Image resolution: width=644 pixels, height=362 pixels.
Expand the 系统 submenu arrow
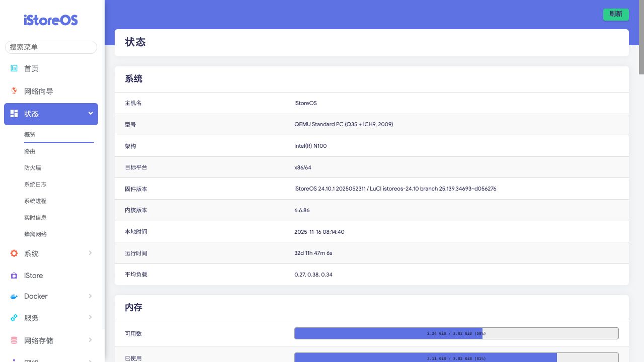91,253
